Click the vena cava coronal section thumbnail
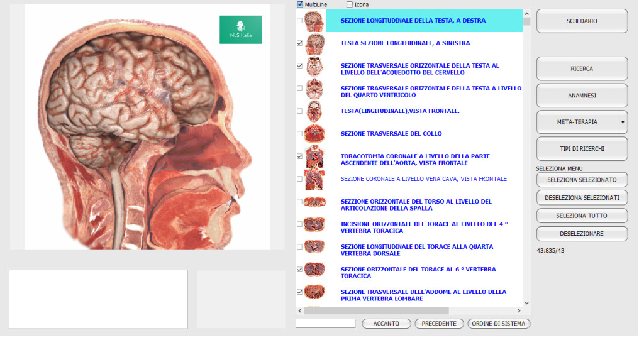This screenshot has height=362, width=644. click(314, 179)
